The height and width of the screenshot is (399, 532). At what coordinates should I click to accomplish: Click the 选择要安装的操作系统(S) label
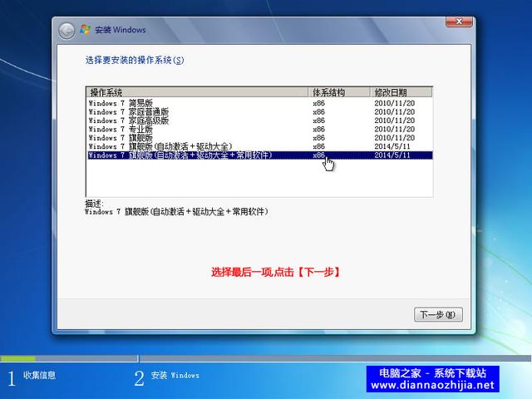click(x=135, y=61)
